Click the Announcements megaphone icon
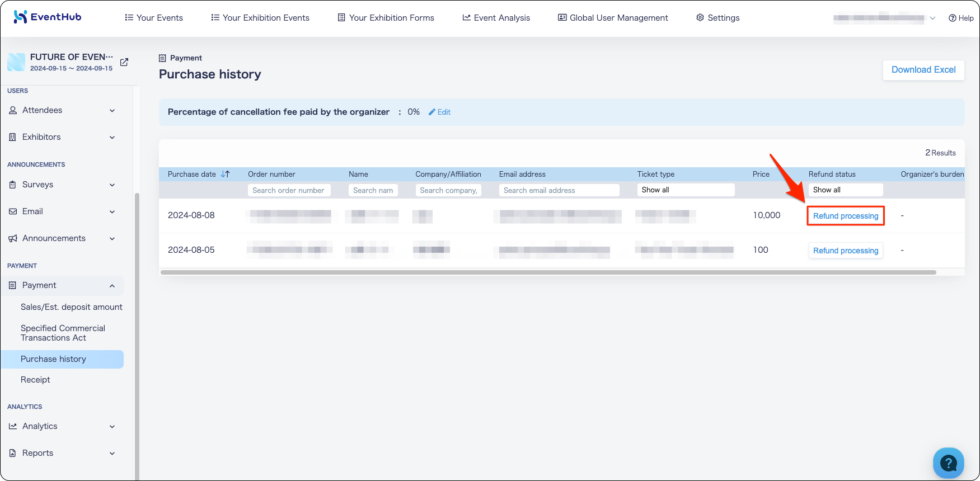This screenshot has width=980, height=481. (13, 238)
